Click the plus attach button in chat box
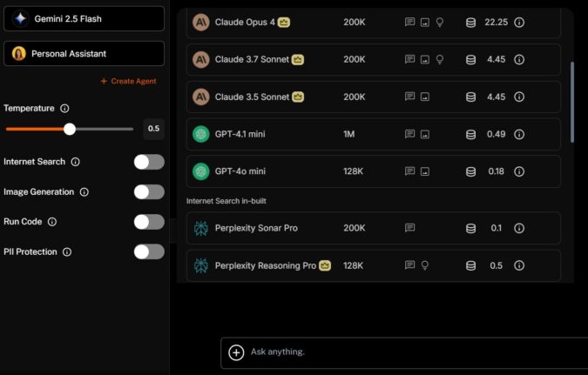 [x=236, y=352]
